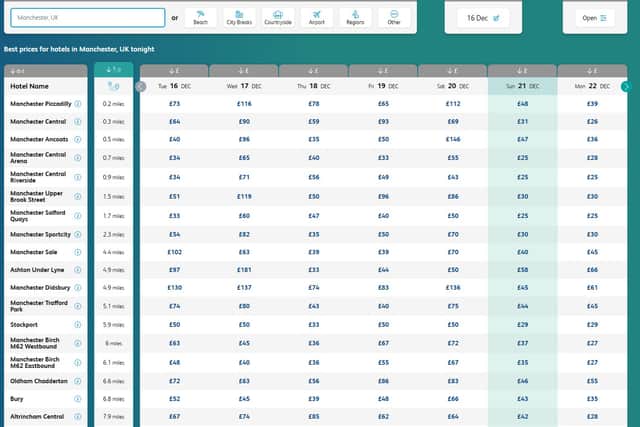Select Manchester Piccadilly £112 Saturday price
The height and width of the screenshot is (427, 640).
click(x=453, y=104)
